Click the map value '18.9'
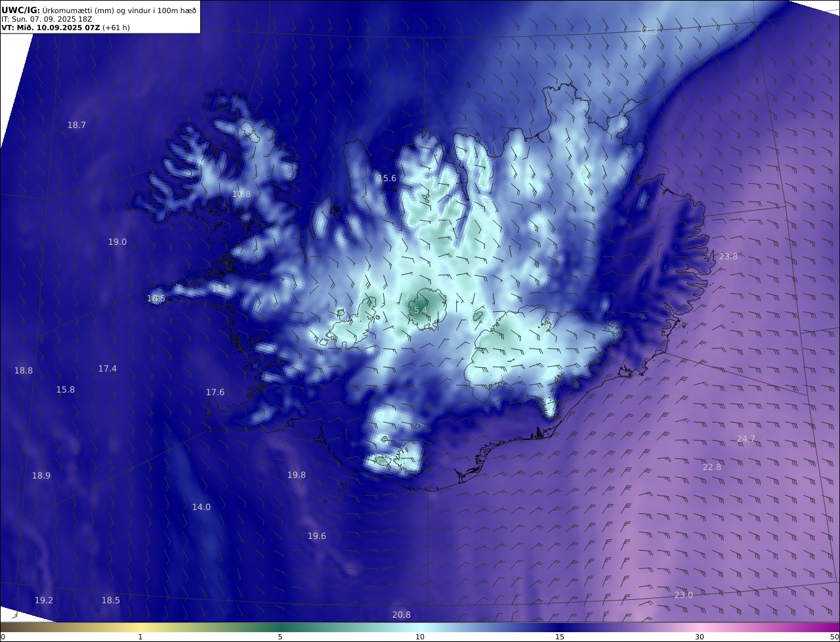 click(41, 475)
